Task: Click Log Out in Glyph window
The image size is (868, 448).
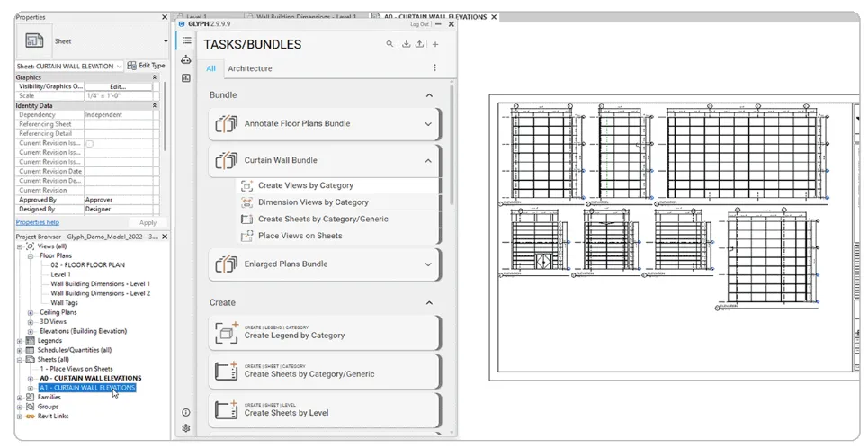Action: 419,24
